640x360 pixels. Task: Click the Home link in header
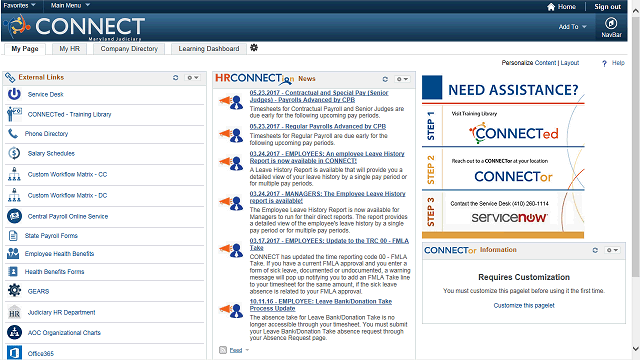(x=567, y=7)
